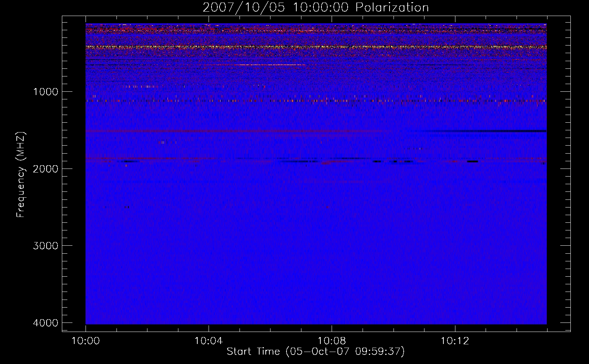Click the 3000 frequency tick label

46,246
